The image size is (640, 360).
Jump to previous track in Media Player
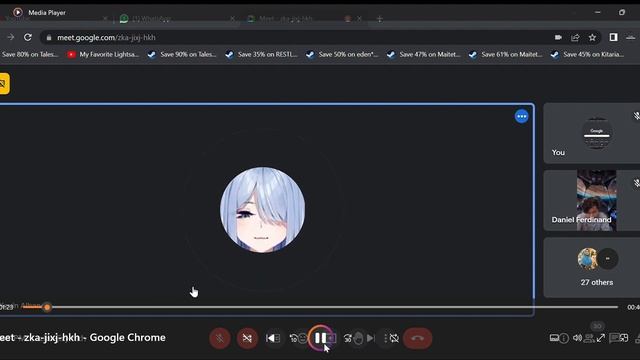(270, 338)
